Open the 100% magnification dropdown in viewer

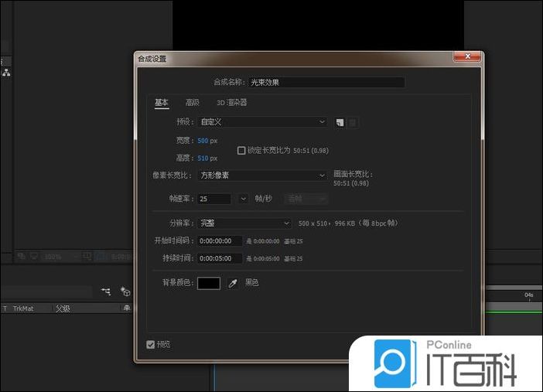point(59,257)
